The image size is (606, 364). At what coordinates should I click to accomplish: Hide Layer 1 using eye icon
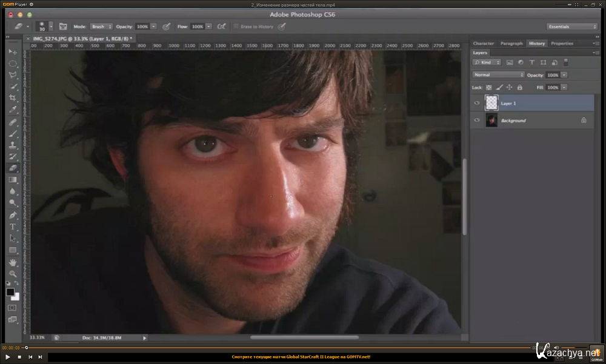point(477,104)
